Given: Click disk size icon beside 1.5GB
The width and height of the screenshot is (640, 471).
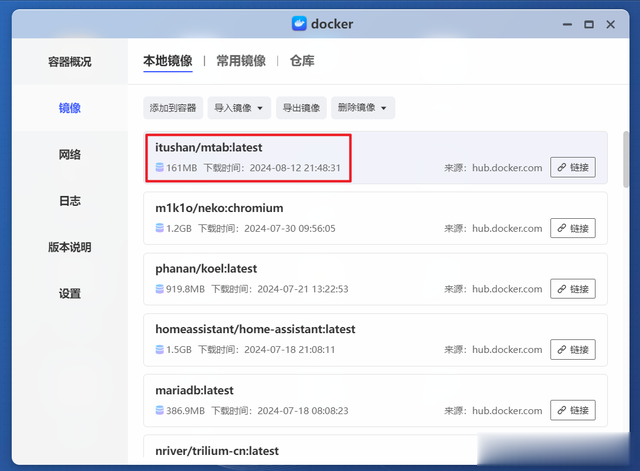Looking at the screenshot, I should coord(160,349).
